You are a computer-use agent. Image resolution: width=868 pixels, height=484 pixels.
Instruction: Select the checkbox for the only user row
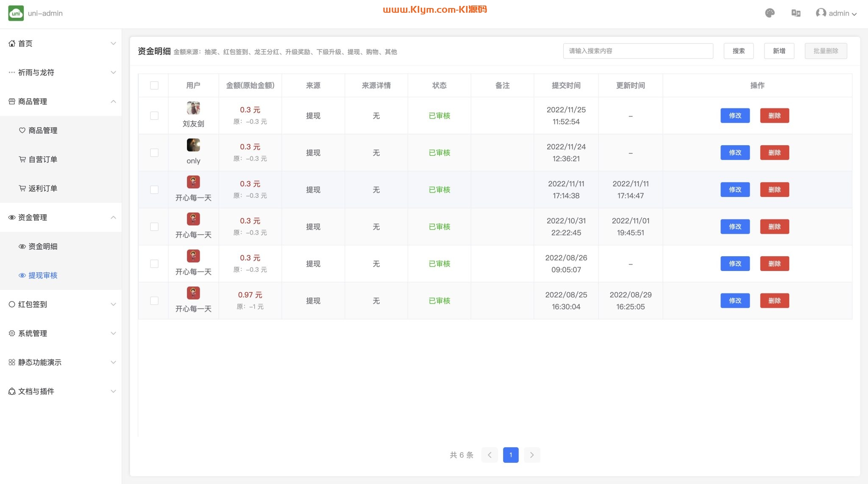154,152
